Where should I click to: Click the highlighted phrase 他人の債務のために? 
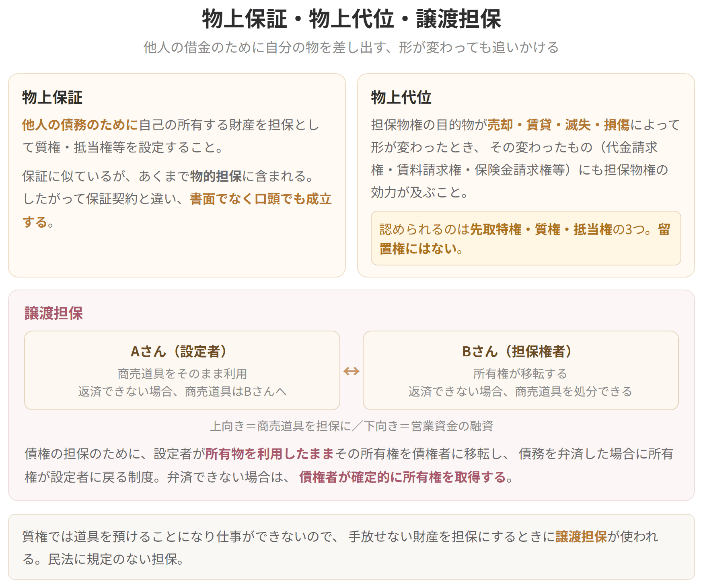click(80, 125)
